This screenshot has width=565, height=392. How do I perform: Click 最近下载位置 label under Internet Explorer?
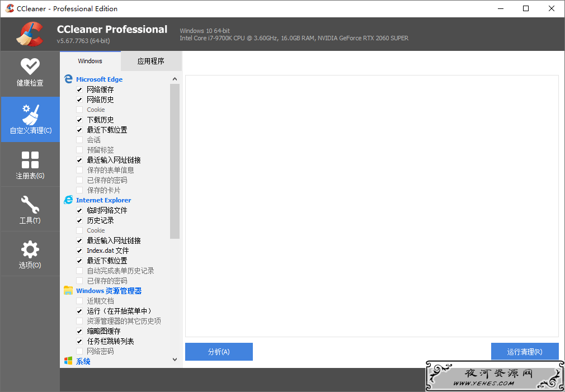pyautogui.click(x=107, y=261)
